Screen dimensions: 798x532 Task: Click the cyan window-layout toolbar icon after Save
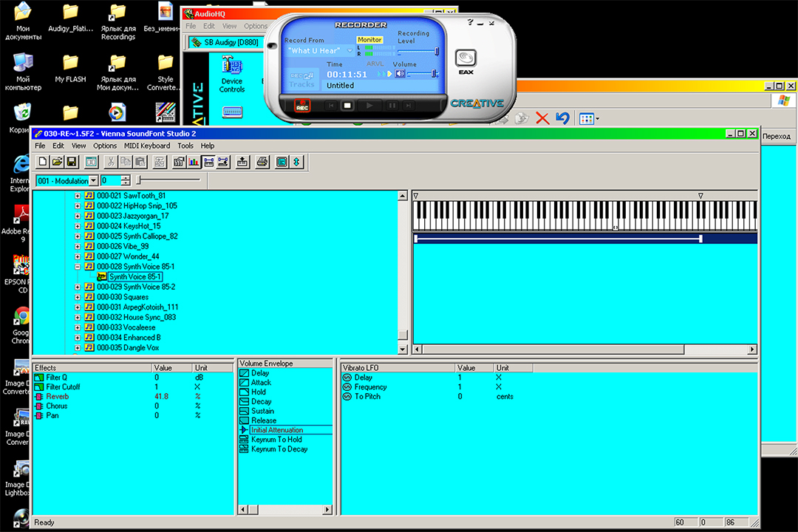click(91, 162)
